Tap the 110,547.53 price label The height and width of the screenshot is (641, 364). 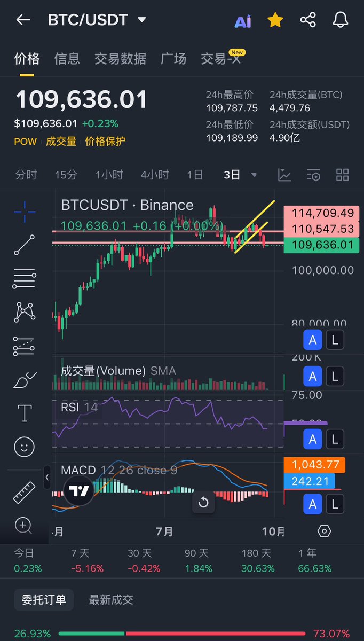[322, 229]
